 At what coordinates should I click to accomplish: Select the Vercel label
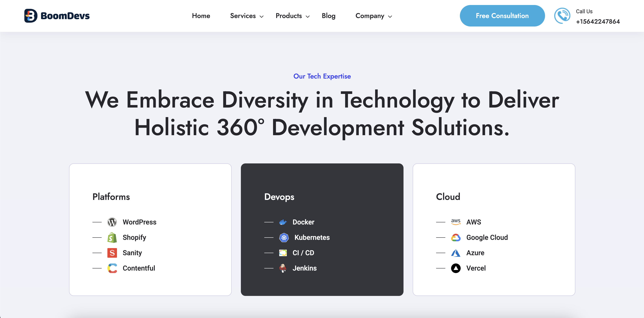[x=476, y=268]
